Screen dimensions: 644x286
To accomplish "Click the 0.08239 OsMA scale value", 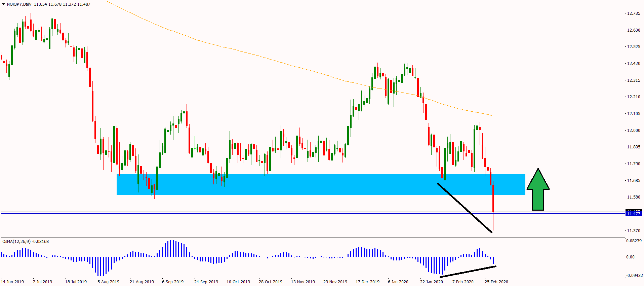I will pos(634,241).
